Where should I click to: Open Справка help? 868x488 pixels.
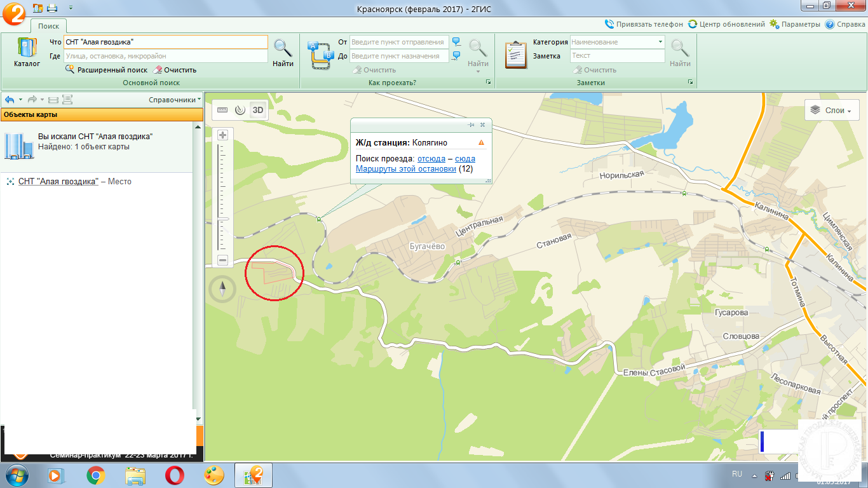click(845, 24)
